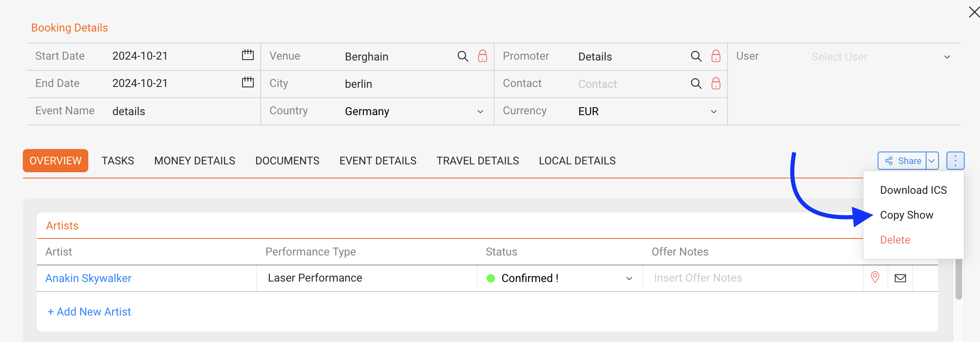The height and width of the screenshot is (342, 980).
Task: Open the Start Date calendar picker
Action: [247, 55]
